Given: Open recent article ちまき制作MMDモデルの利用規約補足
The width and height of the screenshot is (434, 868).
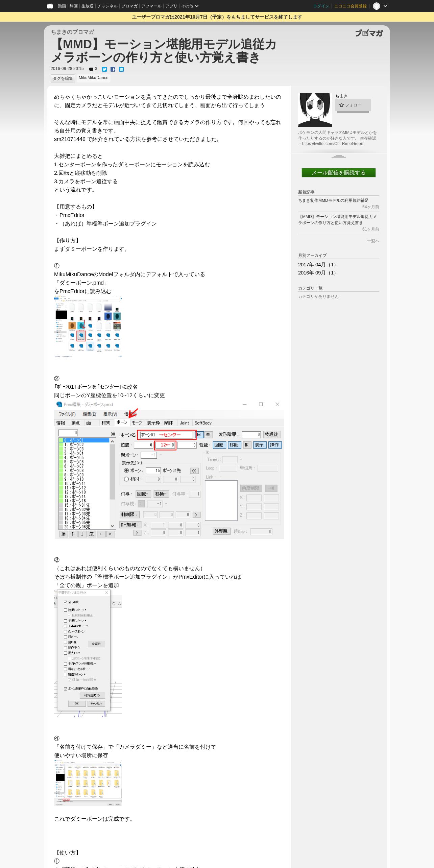Looking at the screenshot, I should click(x=333, y=200).
